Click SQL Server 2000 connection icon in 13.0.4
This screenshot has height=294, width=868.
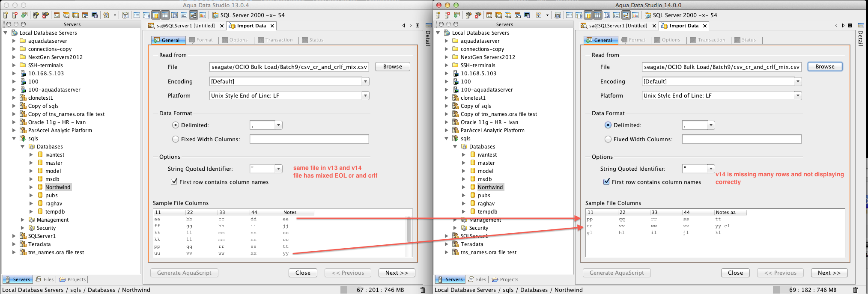pyautogui.click(x=215, y=15)
